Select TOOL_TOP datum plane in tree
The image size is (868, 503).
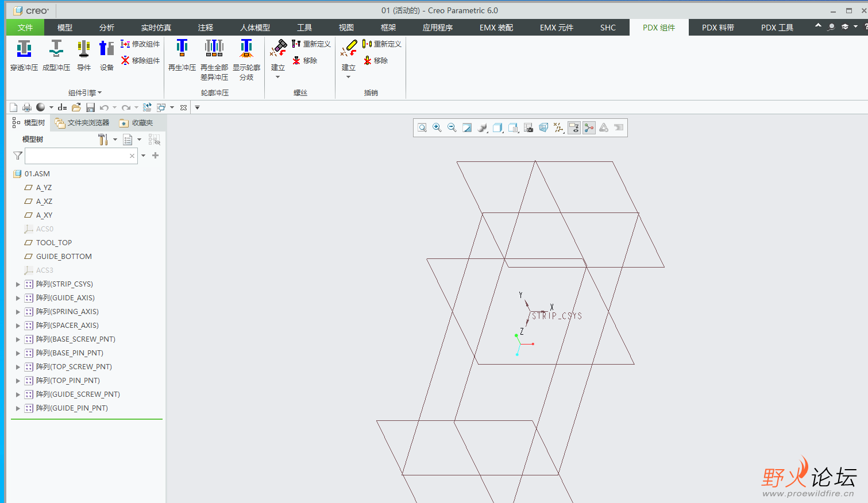pos(53,243)
